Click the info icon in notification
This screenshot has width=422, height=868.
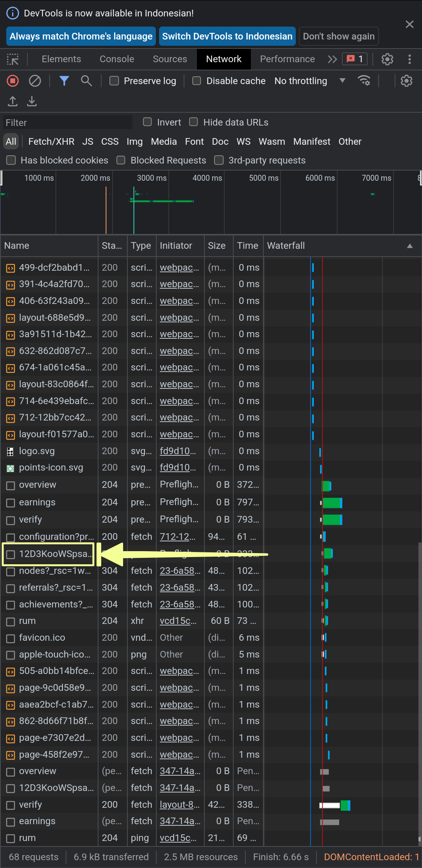(x=13, y=13)
